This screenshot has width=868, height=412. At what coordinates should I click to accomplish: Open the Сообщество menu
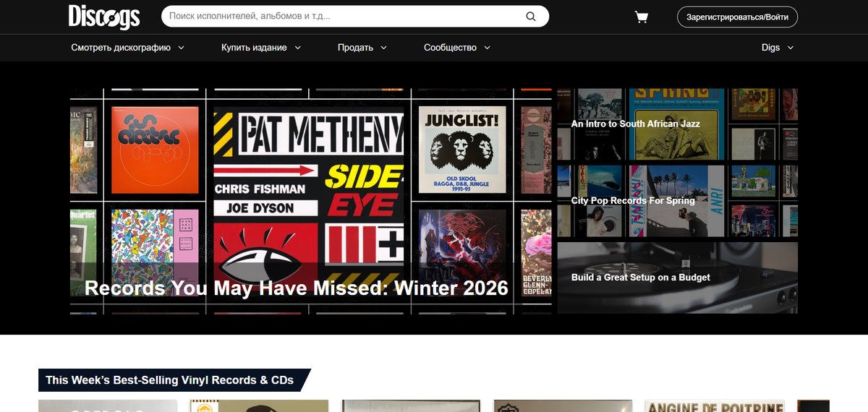pyautogui.click(x=457, y=47)
